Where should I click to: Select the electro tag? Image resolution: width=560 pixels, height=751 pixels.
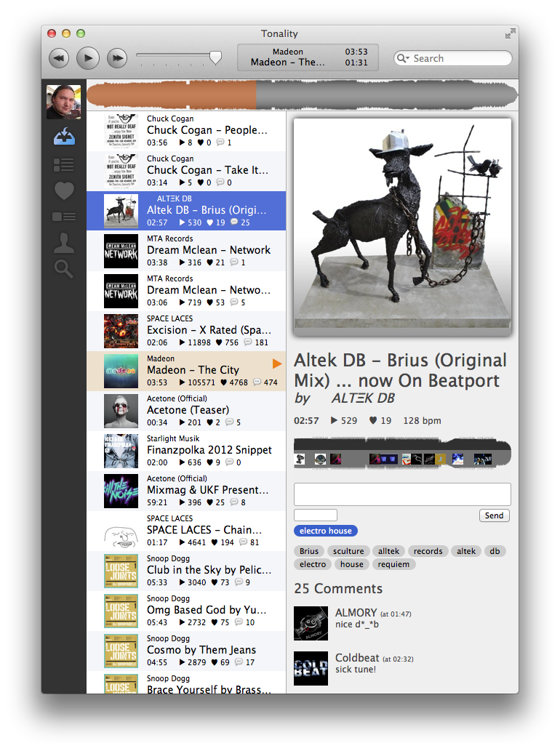click(x=313, y=564)
